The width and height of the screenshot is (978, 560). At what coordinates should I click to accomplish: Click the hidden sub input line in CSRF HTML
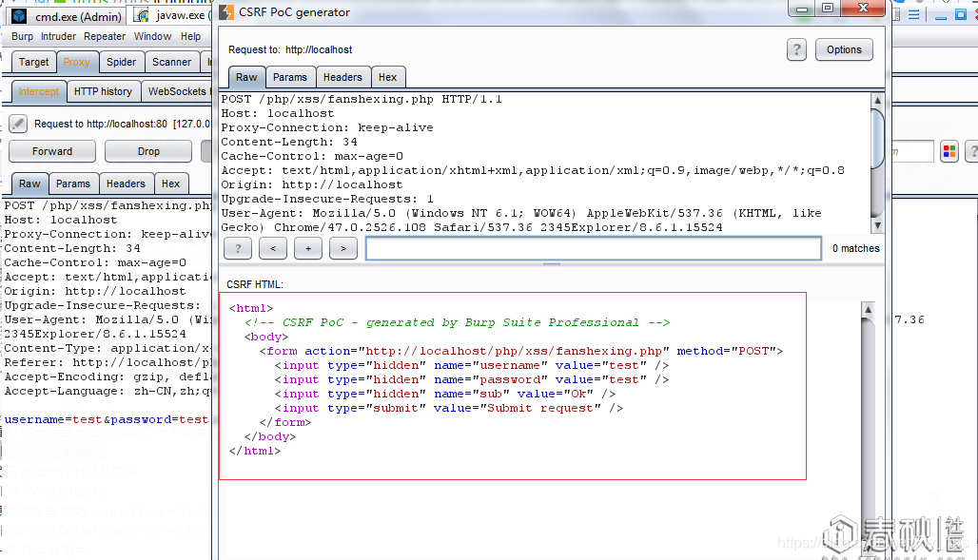[445, 395]
